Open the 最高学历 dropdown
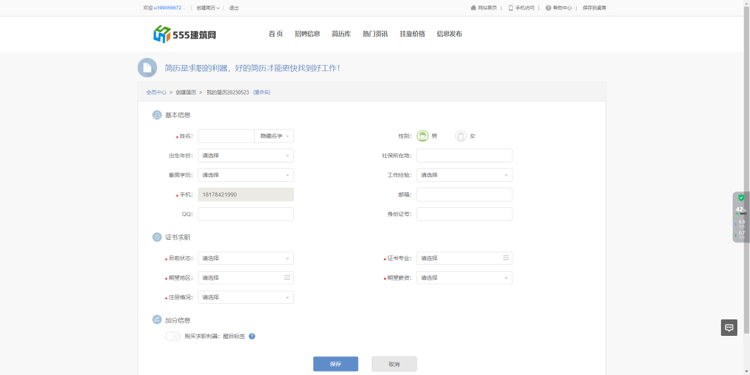The image size is (750, 375). 246,175
